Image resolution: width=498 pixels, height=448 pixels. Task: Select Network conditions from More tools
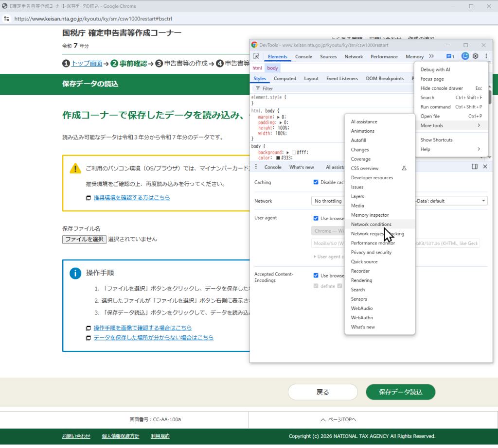pyautogui.click(x=371, y=224)
